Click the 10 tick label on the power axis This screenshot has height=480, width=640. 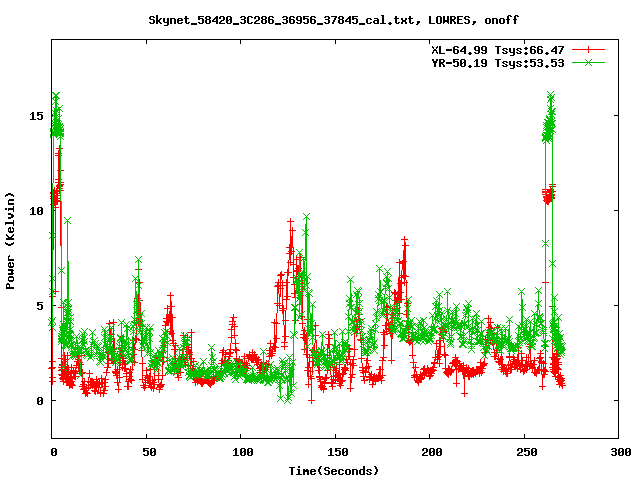pos(37,211)
